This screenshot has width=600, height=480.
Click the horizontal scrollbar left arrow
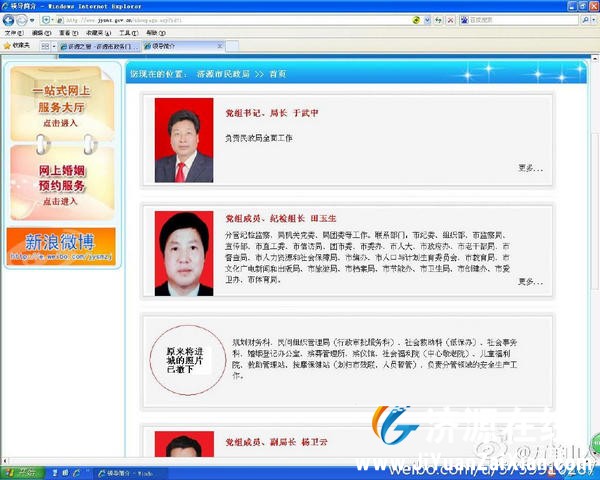[4, 461]
